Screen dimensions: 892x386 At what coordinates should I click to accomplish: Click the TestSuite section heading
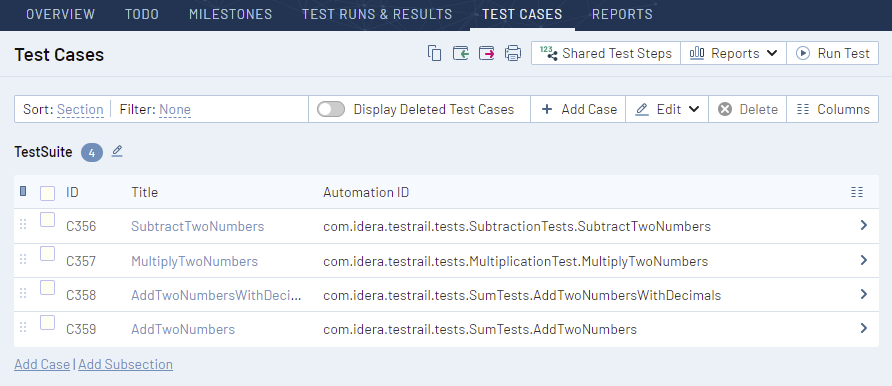pyautogui.click(x=43, y=152)
